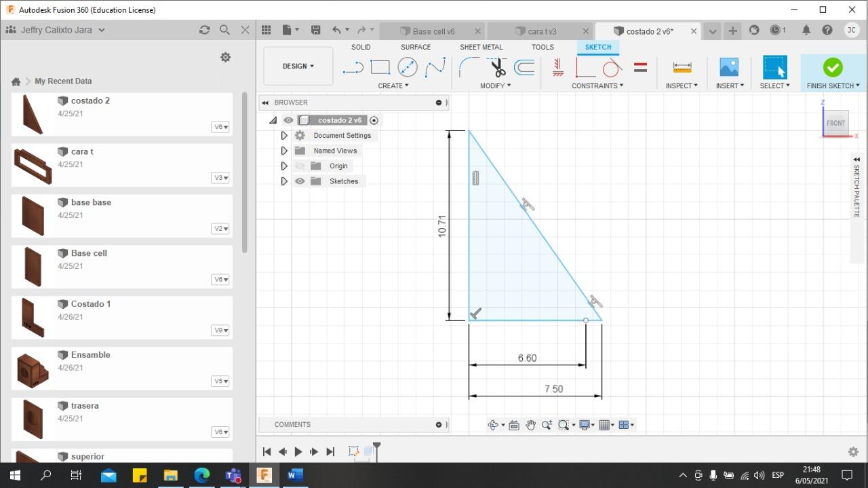Click the Measure inspect tool

click(682, 67)
